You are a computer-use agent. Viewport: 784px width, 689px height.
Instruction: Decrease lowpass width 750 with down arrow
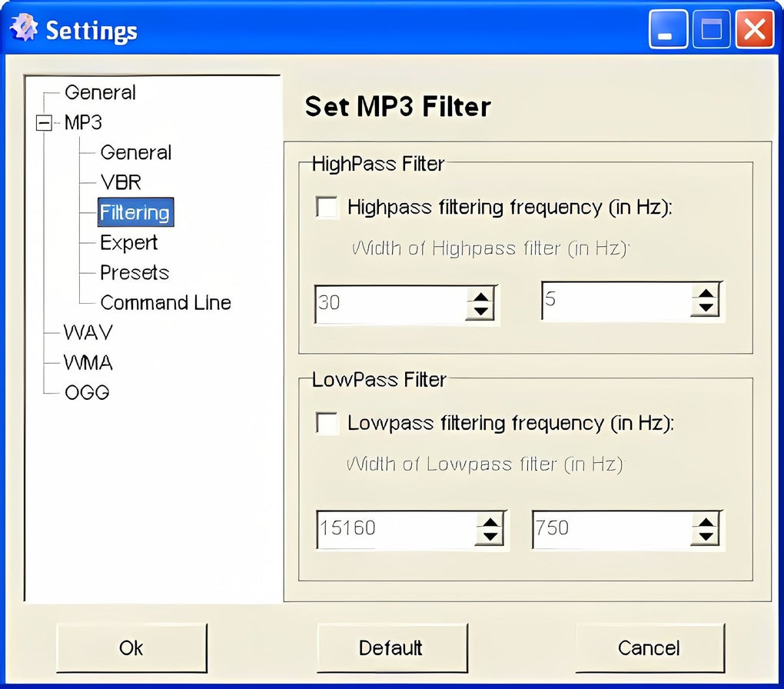[706, 537]
